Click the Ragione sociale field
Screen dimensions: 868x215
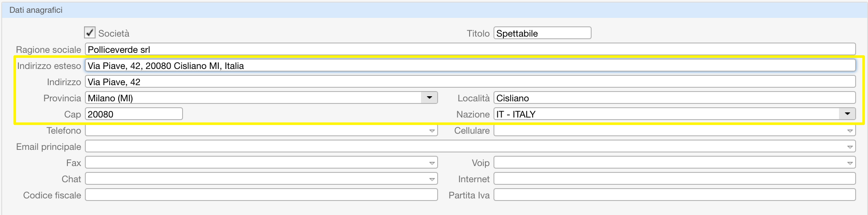(470, 49)
